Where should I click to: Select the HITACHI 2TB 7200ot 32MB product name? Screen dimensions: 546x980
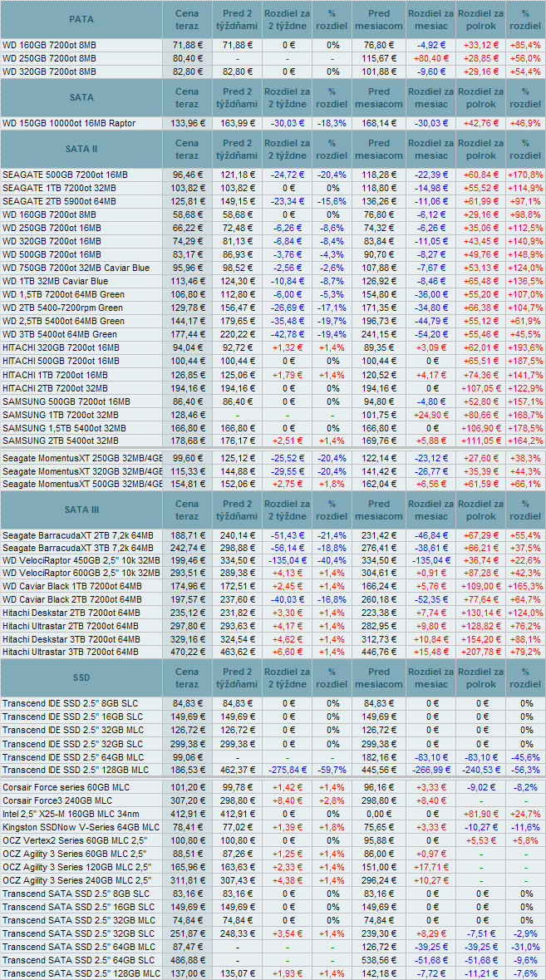click(57, 387)
